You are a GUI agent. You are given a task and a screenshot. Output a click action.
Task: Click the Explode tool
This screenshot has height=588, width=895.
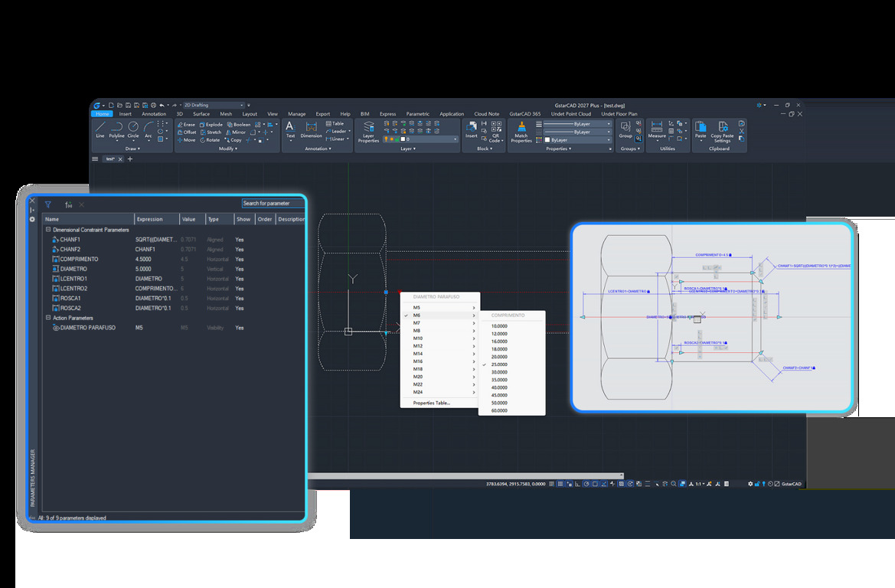(x=211, y=125)
